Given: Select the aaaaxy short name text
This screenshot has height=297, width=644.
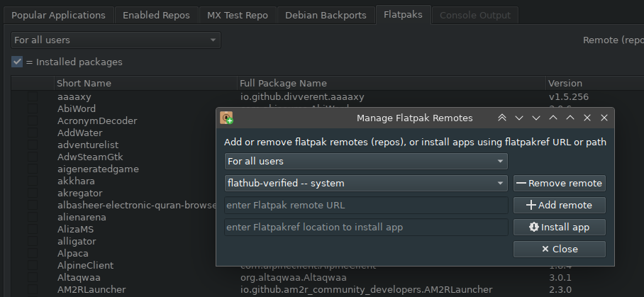Looking at the screenshot, I should pyautogui.click(x=74, y=97).
